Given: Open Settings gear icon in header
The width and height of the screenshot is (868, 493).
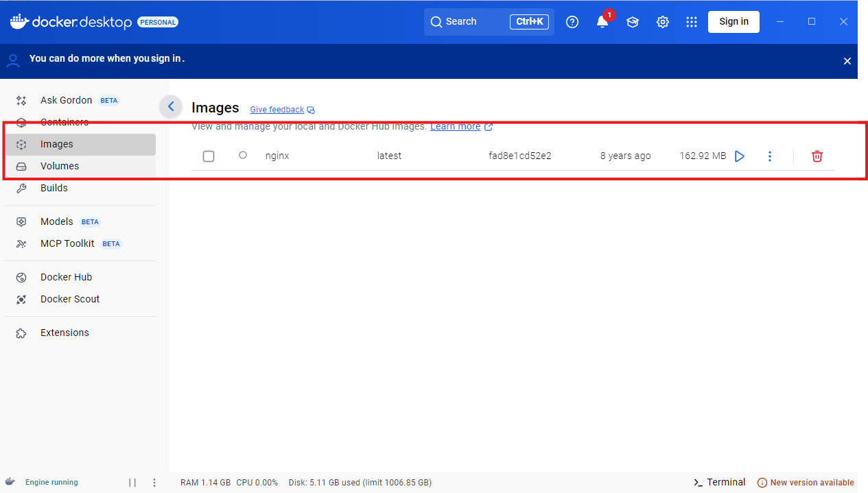Looking at the screenshot, I should (x=663, y=22).
